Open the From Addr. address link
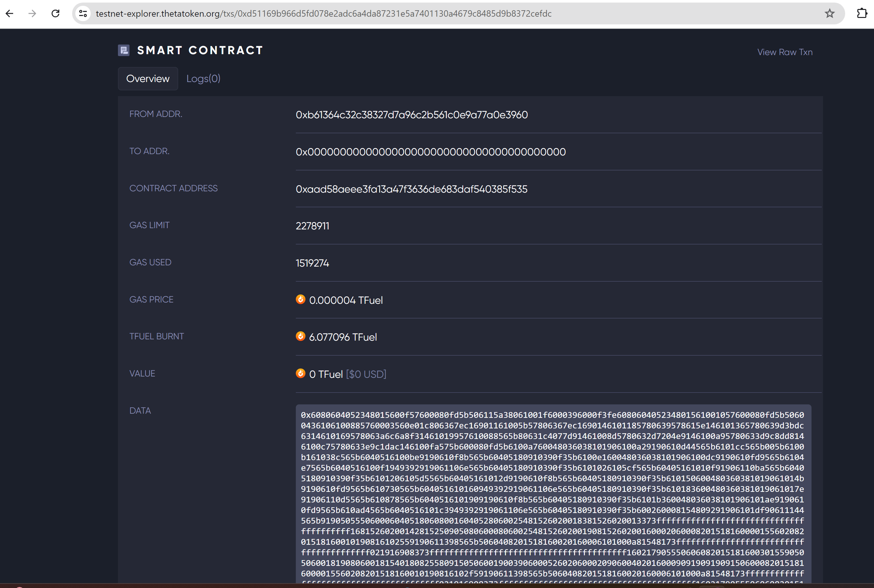Viewport: 874px width, 588px height. point(412,115)
